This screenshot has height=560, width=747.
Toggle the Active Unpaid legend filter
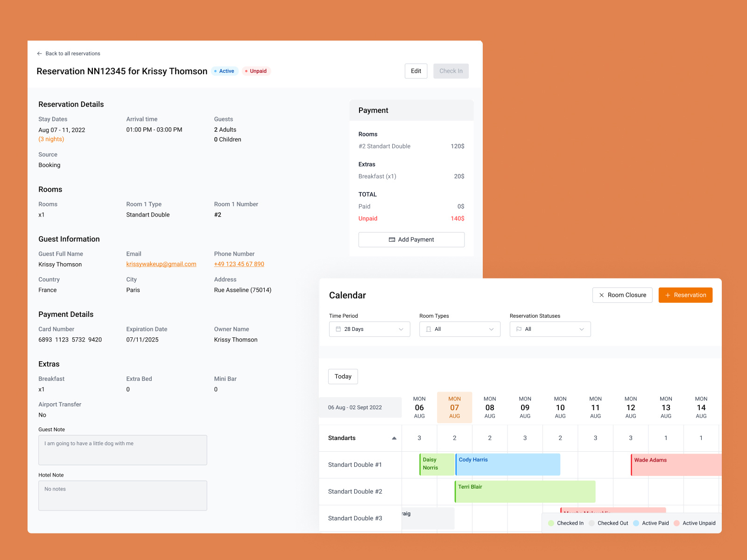pos(695,523)
